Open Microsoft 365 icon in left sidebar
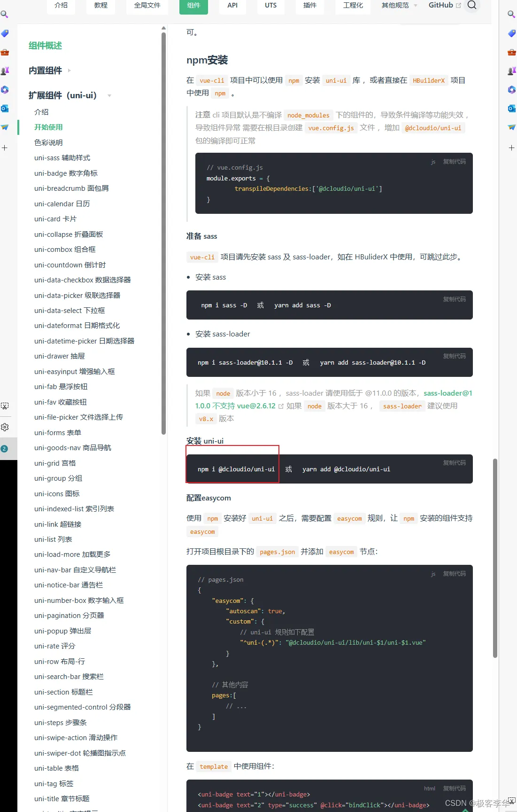 [x=5, y=90]
